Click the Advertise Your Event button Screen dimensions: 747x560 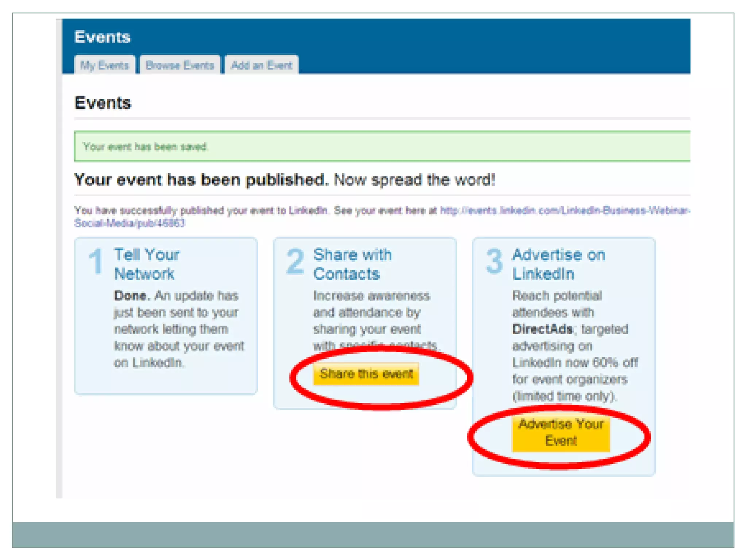[x=561, y=433]
